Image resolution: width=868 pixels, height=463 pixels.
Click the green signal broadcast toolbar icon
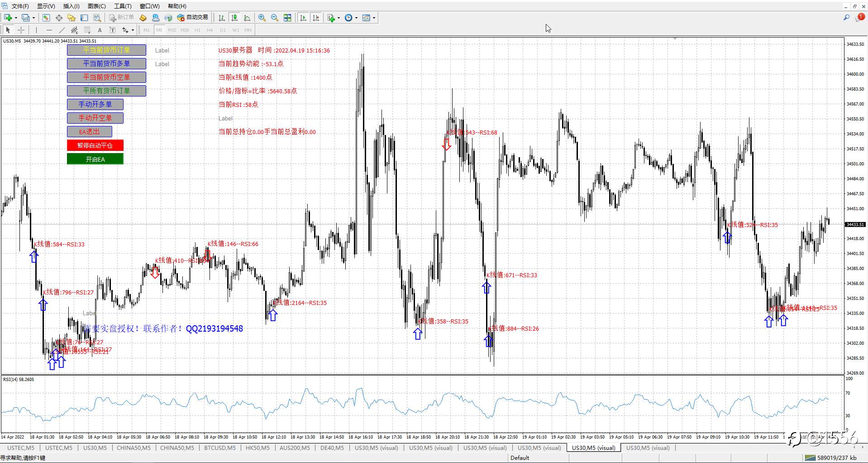(x=168, y=18)
